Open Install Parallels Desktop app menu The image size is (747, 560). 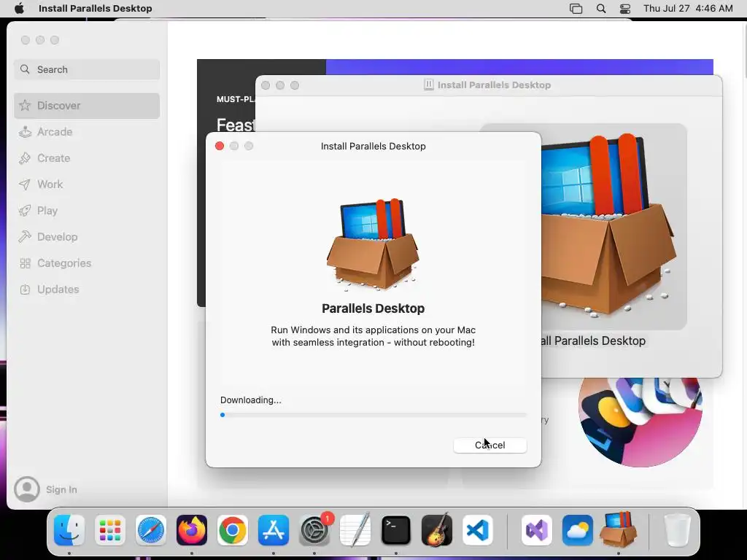[x=96, y=9]
